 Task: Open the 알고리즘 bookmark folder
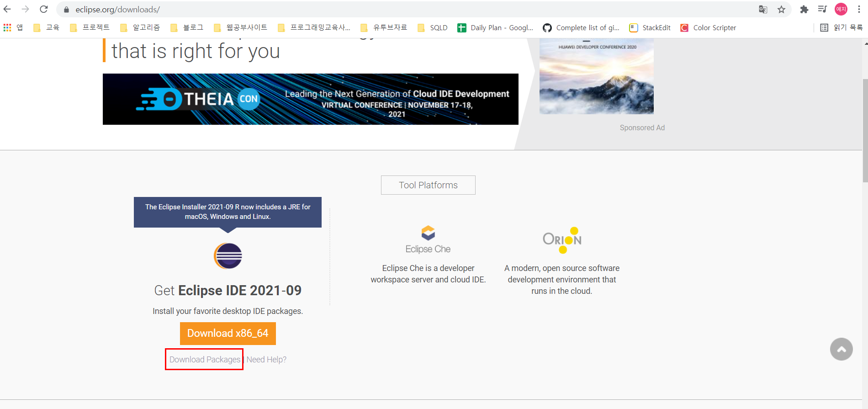140,27
